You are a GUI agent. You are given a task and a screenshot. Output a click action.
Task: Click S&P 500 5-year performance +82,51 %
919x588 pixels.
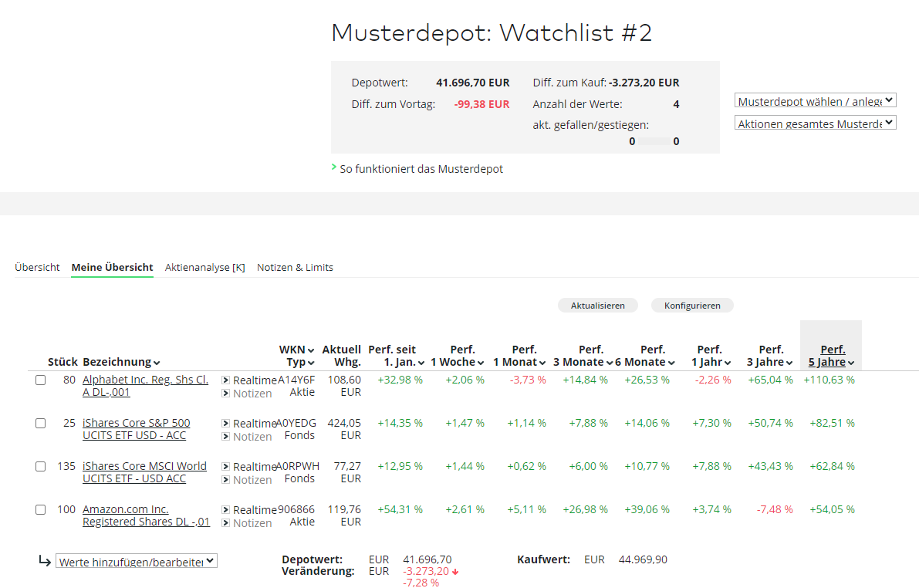(833, 423)
